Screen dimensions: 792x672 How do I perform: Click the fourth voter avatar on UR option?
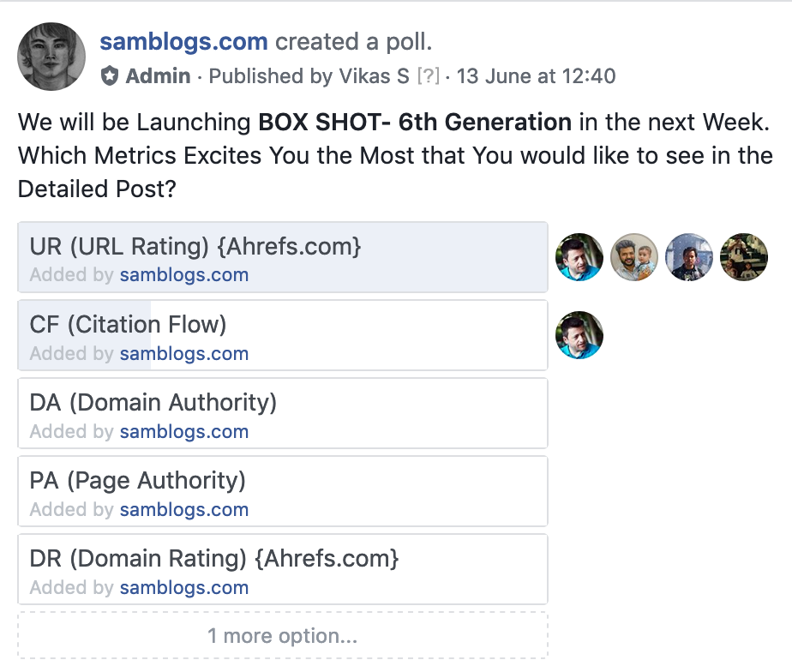pos(744,257)
